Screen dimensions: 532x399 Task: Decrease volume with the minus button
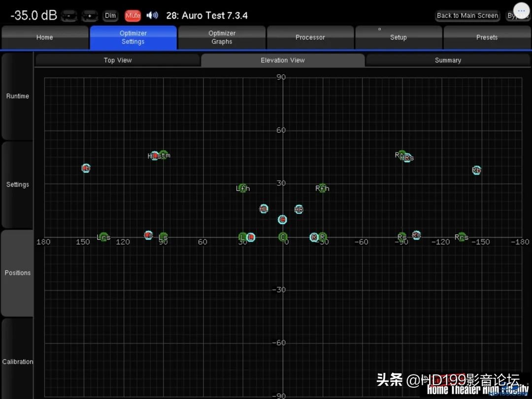[x=69, y=16]
